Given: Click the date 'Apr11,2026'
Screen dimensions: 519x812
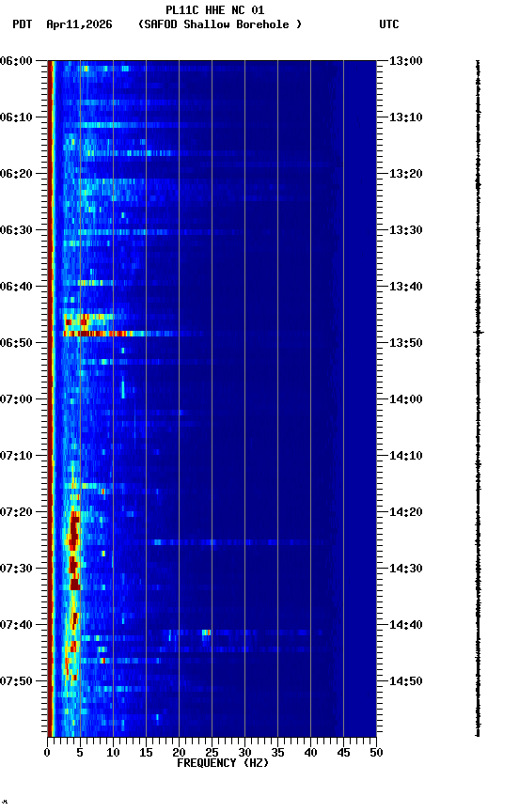Looking at the screenshot, I should pyautogui.click(x=79, y=24).
